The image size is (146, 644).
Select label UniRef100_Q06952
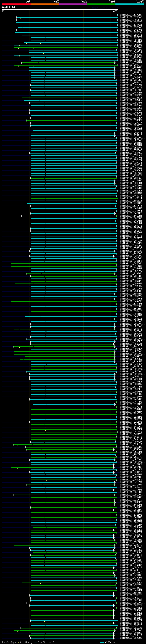point(131,113)
